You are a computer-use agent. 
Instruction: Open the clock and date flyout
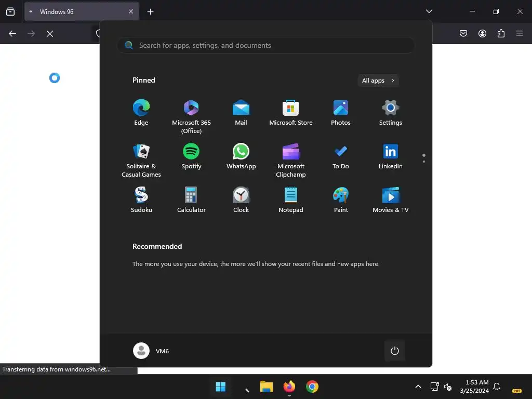[474, 387]
